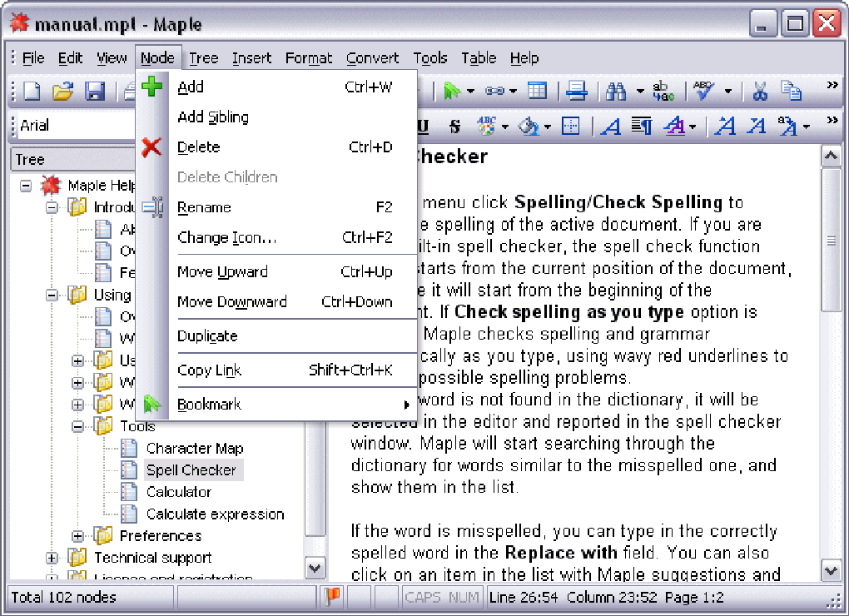This screenshot has width=849, height=616.
Task: Click the Save floppy disk icon
Action: (x=94, y=91)
